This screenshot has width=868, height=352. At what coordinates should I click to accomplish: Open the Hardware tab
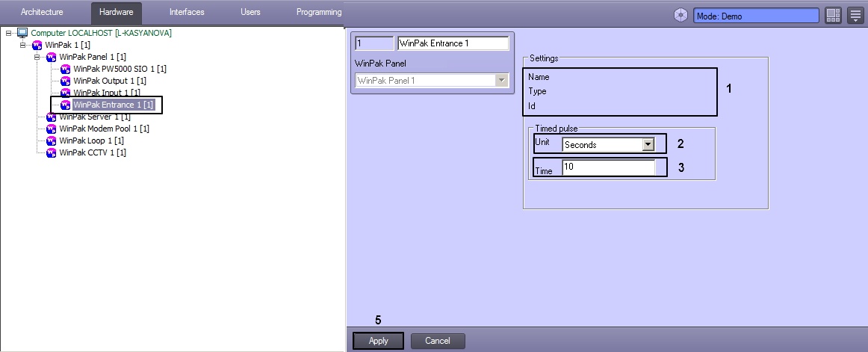pyautogui.click(x=117, y=12)
